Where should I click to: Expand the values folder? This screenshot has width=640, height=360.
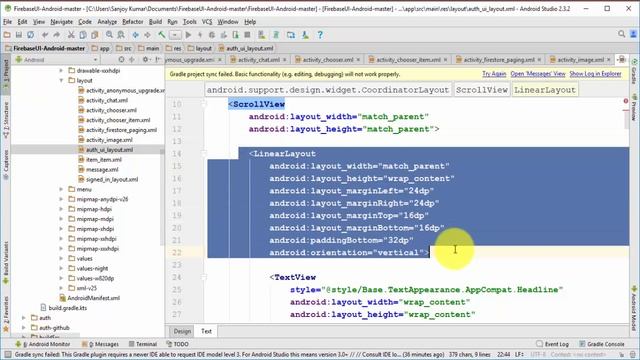[x=61, y=258]
